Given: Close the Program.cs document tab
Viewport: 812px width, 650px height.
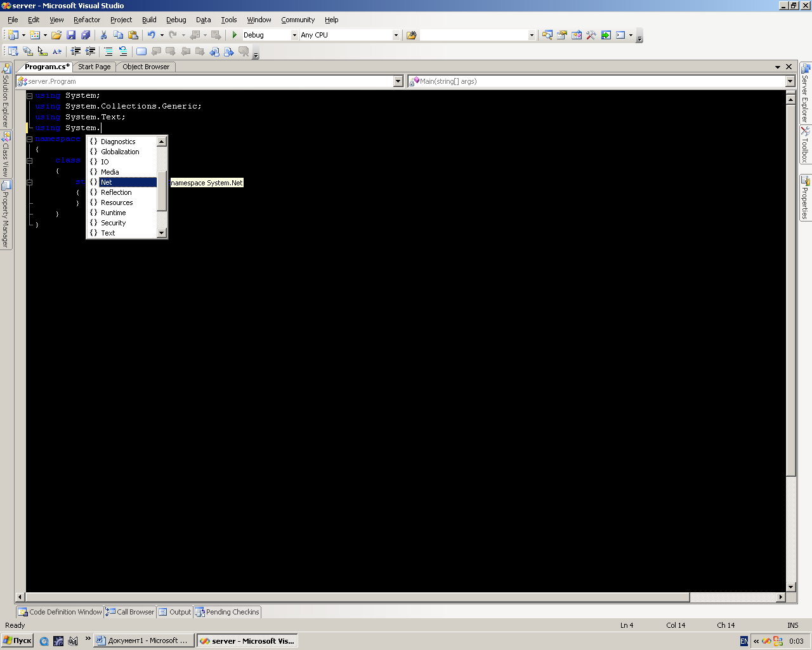Looking at the screenshot, I should pos(789,67).
